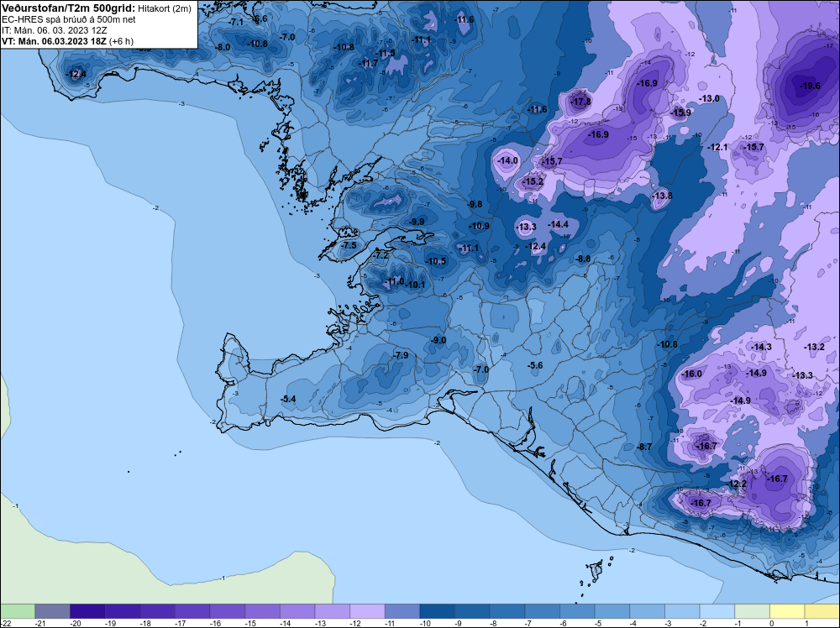The width and height of the screenshot is (840, 628).
Task: Click the -19.6 temperature value on the map
Action: tap(810, 86)
